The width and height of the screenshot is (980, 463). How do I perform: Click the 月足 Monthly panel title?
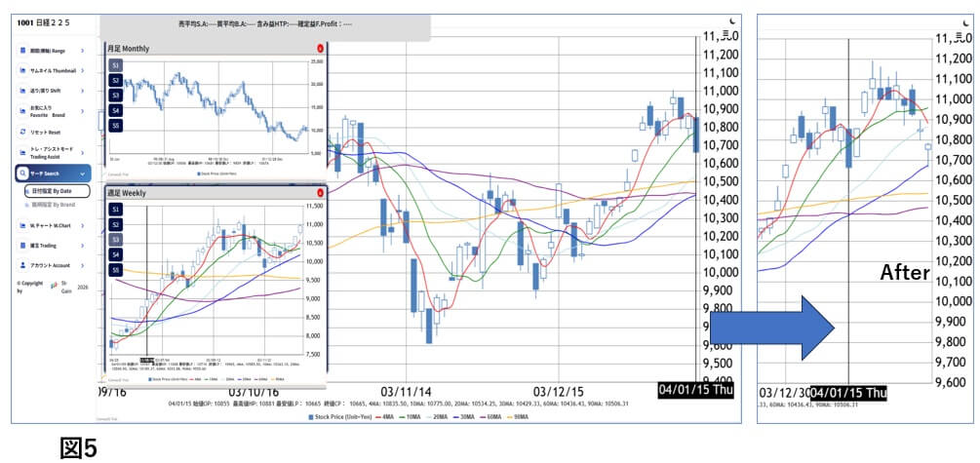(128, 48)
